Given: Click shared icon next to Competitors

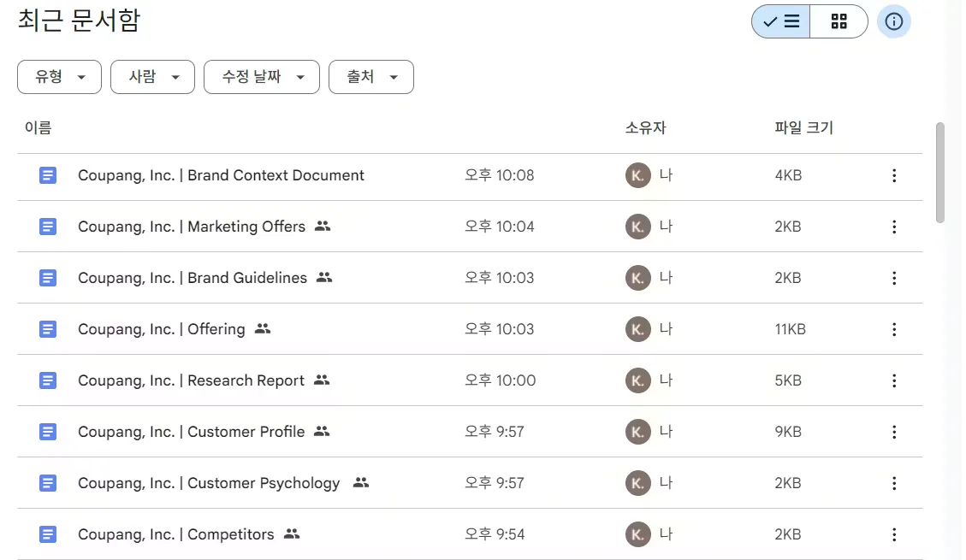Looking at the screenshot, I should [x=292, y=533].
